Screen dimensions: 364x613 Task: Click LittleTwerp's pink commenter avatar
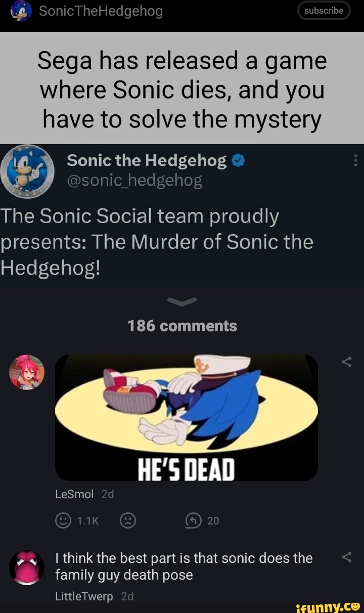tap(27, 567)
